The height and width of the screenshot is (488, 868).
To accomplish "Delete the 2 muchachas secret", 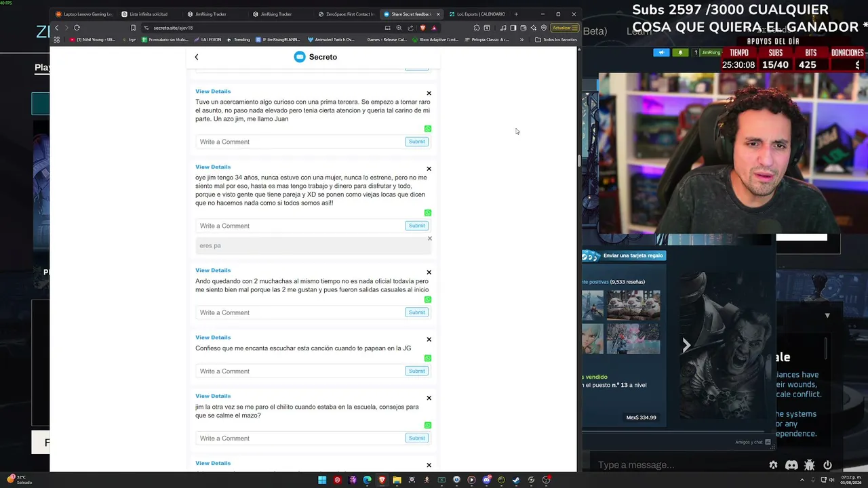I will click(x=429, y=272).
